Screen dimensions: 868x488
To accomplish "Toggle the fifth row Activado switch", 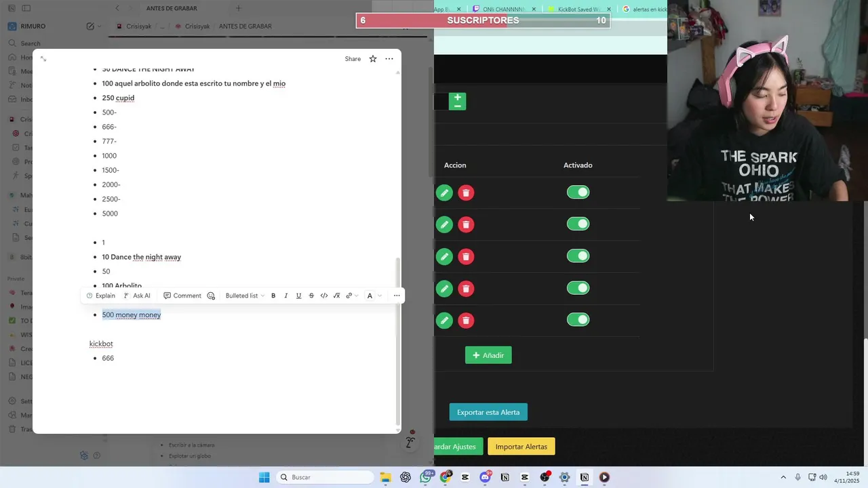I will click(578, 320).
